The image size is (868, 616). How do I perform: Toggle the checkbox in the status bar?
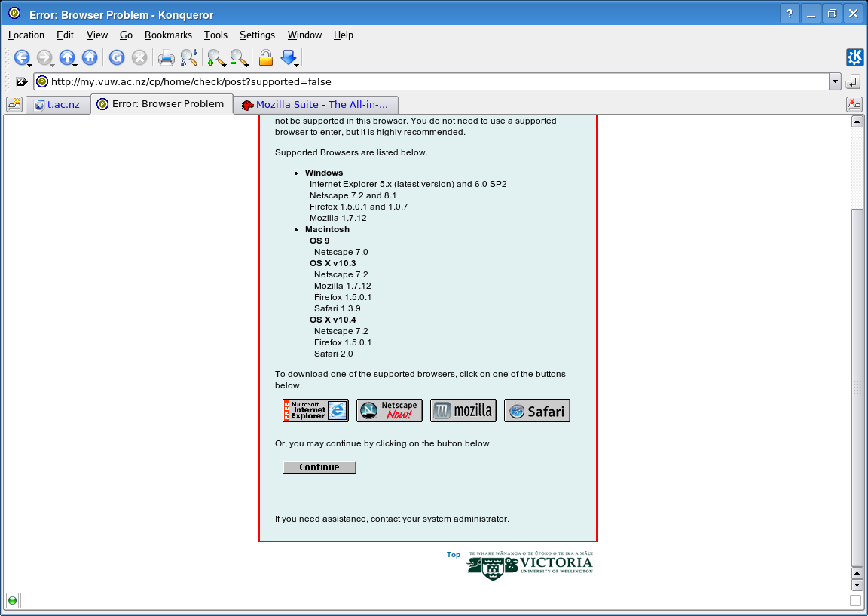[855, 601]
